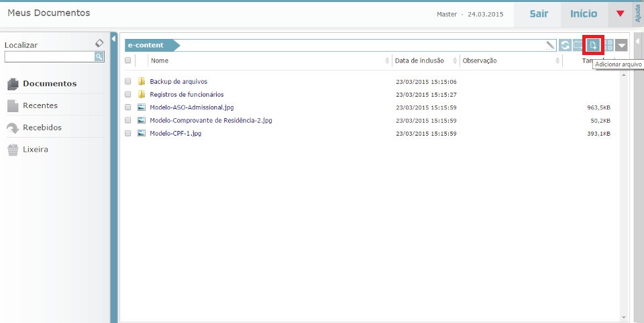This screenshot has height=323, width=644.
Task: Create a new folder with folder icon
Action: [x=578, y=45]
